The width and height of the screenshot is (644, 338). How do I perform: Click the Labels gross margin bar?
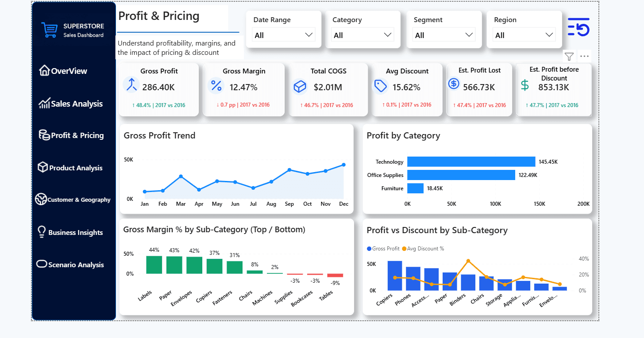click(154, 265)
